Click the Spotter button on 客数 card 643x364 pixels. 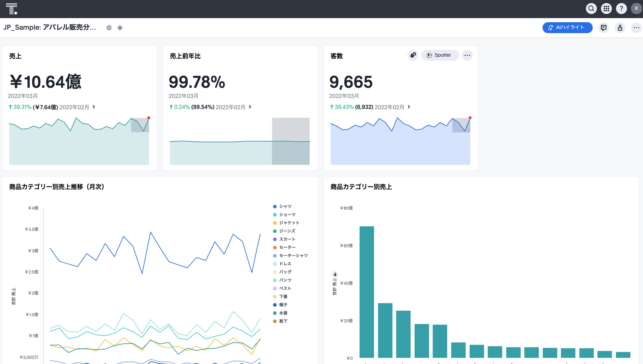click(440, 55)
